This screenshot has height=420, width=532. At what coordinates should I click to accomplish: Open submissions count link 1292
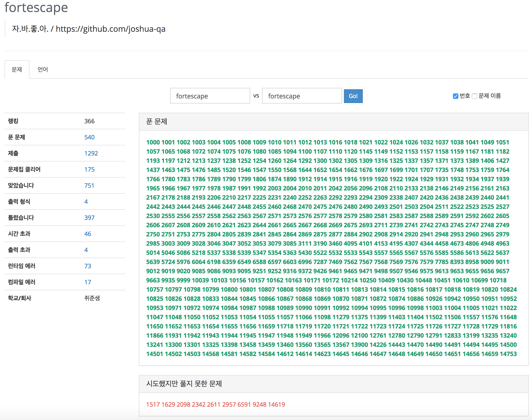pyautogui.click(x=91, y=153)
